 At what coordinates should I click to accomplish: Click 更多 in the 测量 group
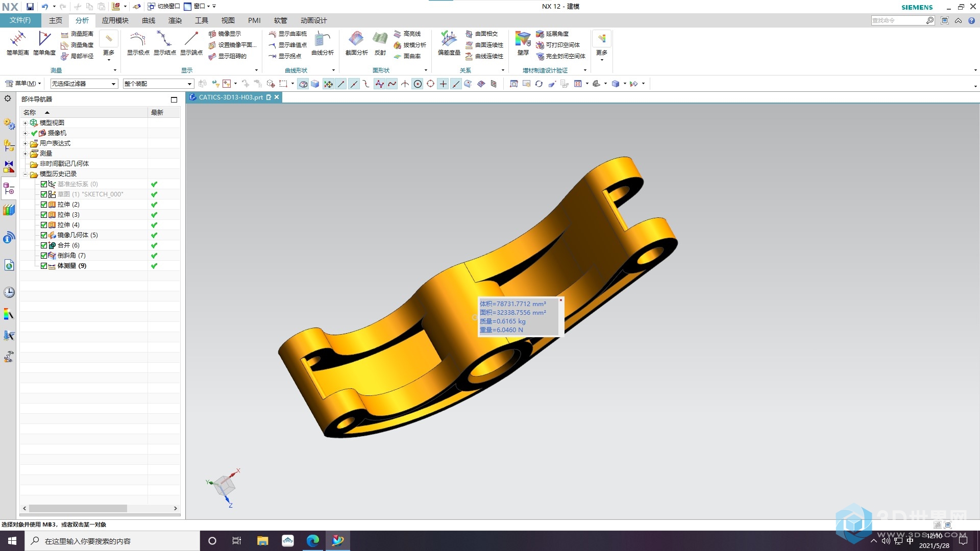point(109,46)
